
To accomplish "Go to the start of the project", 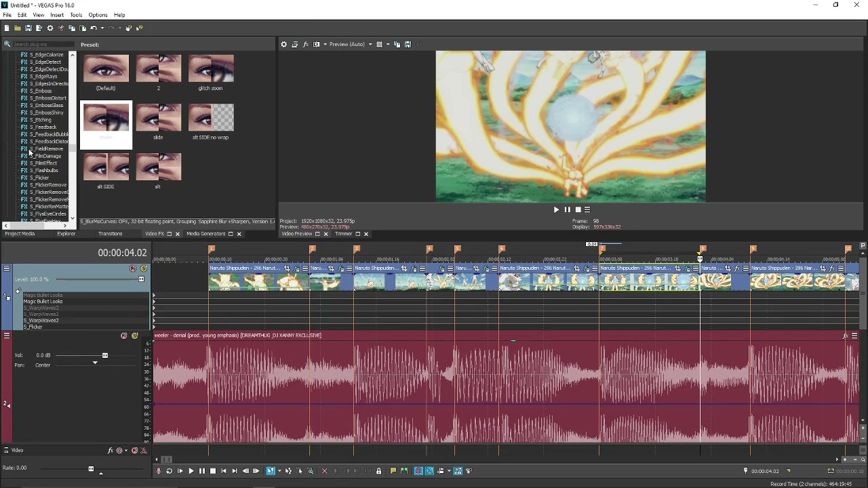I will 224,471.
